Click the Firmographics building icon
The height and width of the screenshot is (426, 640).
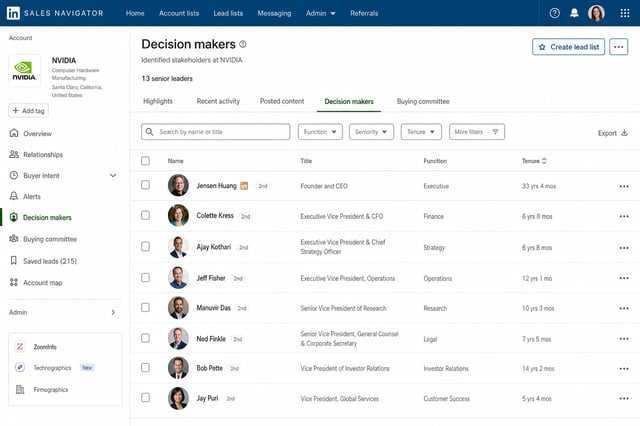(20, 389)
